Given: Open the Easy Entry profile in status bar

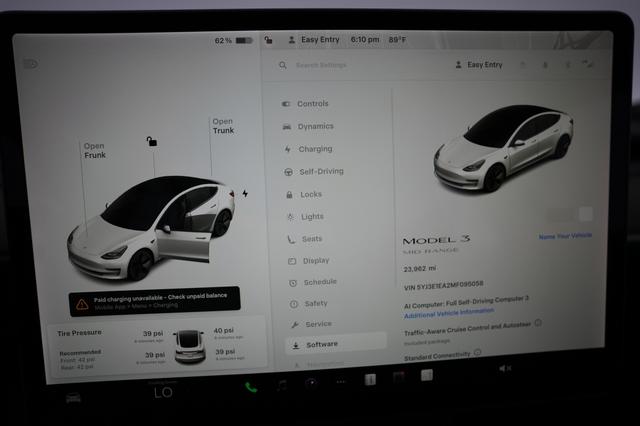Looking at the screenshot, I should (x=314, y=40).
